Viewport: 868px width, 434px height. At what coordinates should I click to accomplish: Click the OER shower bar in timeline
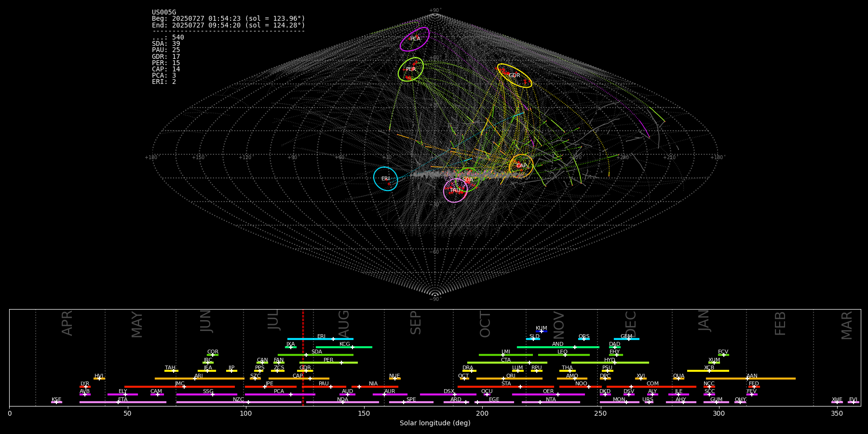548,394
